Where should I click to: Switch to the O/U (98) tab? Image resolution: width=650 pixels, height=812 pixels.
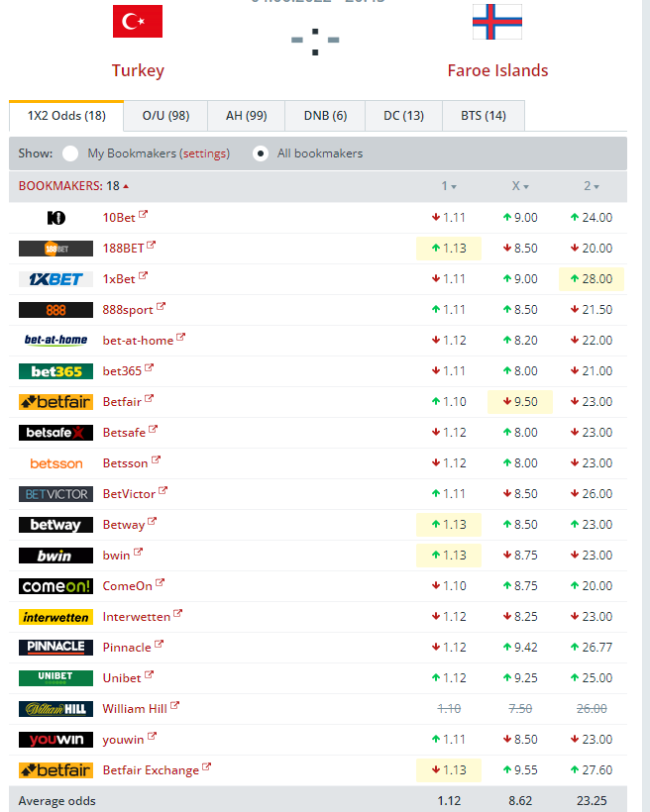click(x=165, y=116)
